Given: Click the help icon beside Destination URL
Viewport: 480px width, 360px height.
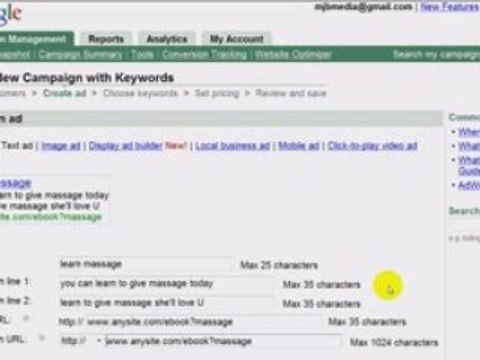Looking at the screenshot, I should pos(41,338).
